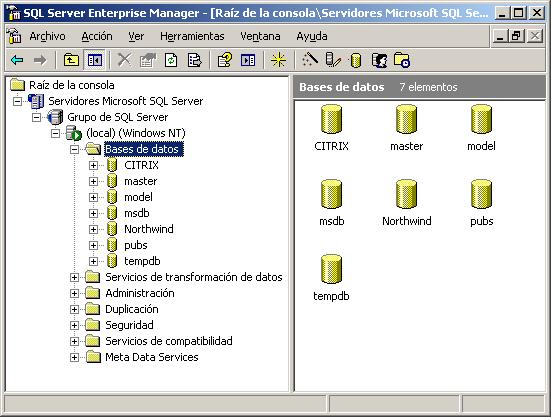Open the Acción menu
This screenshot has width=551, height=417.
tap(97, 36)
